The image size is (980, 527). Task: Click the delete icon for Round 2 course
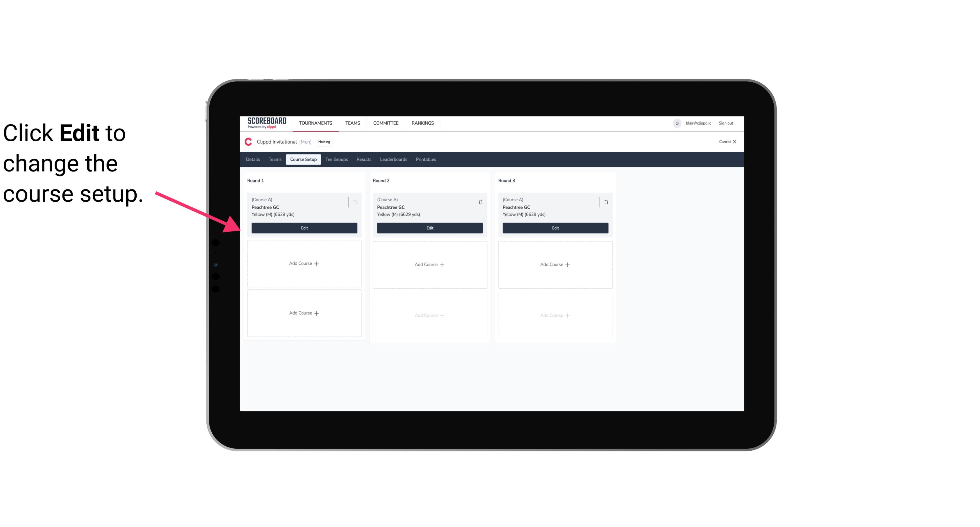tap(480, 201)
